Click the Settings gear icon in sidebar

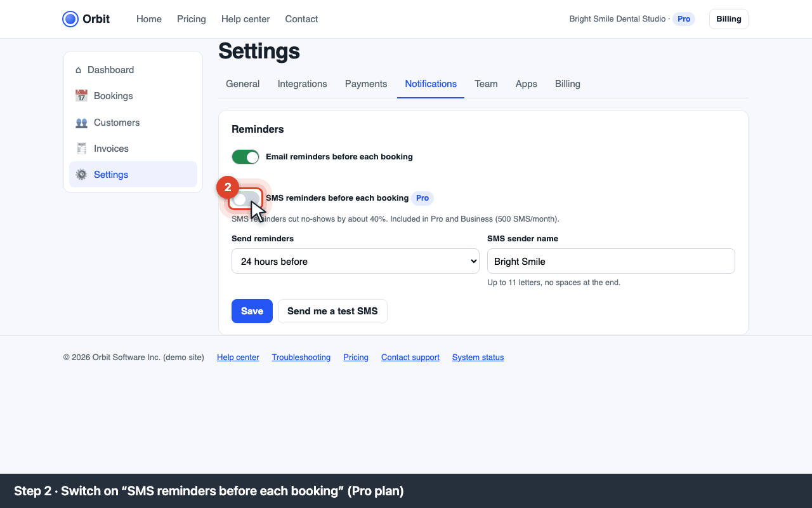tap(81, 175)
